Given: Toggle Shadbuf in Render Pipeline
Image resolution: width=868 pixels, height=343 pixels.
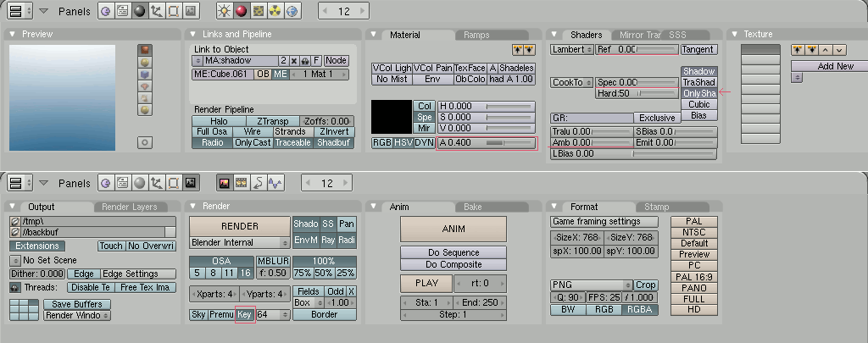Looking at the screenshot, I should [334, 143].
